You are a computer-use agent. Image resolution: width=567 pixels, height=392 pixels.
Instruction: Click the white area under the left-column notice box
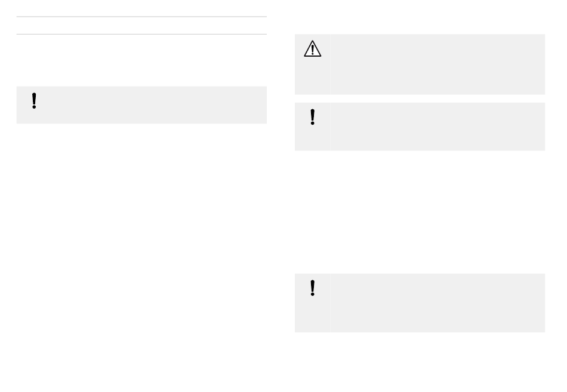[x=142, y=253]
